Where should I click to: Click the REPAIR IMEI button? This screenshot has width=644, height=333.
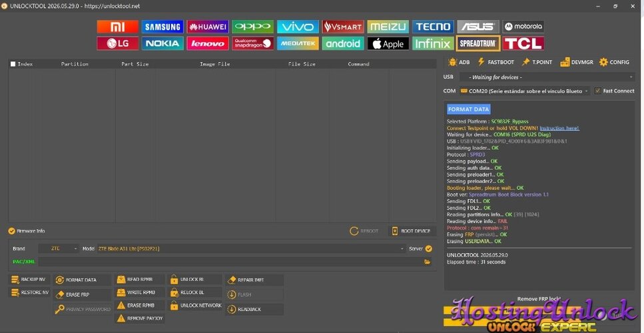254,280
